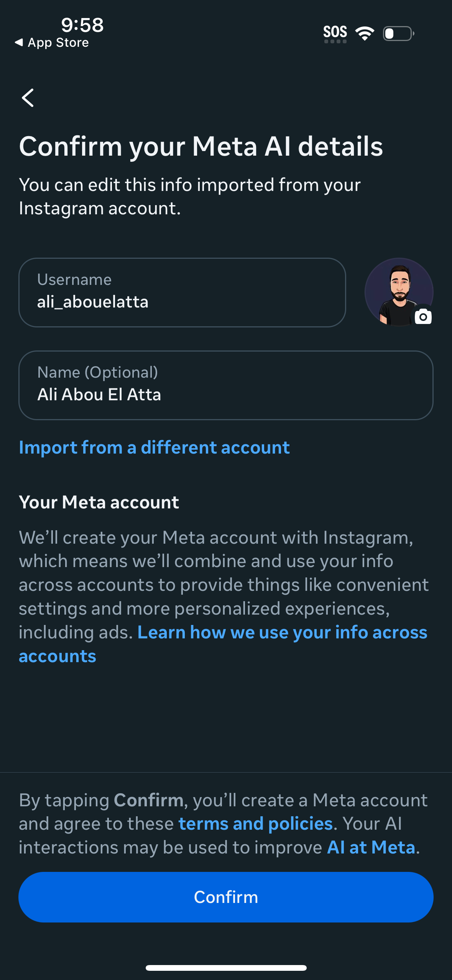Tap the Wi-Fi indicator in the status bar

pos(365,33)
